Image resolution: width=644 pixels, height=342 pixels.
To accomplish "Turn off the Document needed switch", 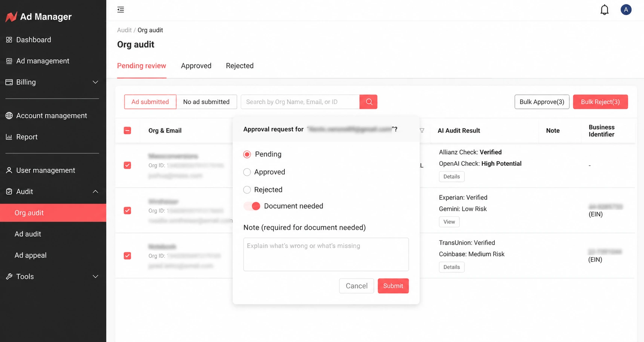I will tap(252, 206).
